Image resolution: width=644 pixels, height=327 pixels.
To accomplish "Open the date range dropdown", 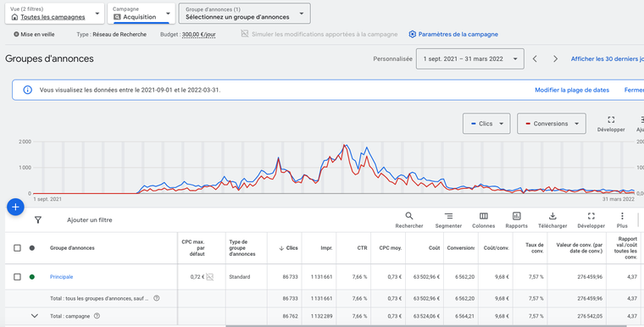I will click(x=469, y=58).
